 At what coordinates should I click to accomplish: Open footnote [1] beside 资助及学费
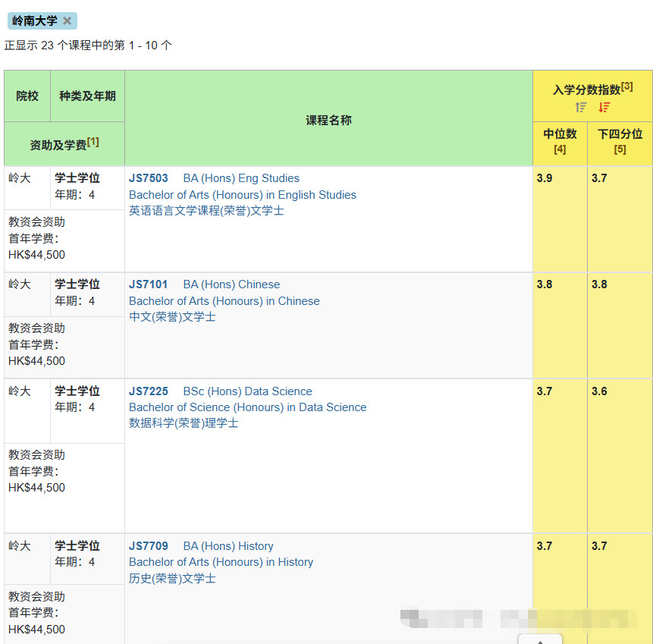(93, 142)
